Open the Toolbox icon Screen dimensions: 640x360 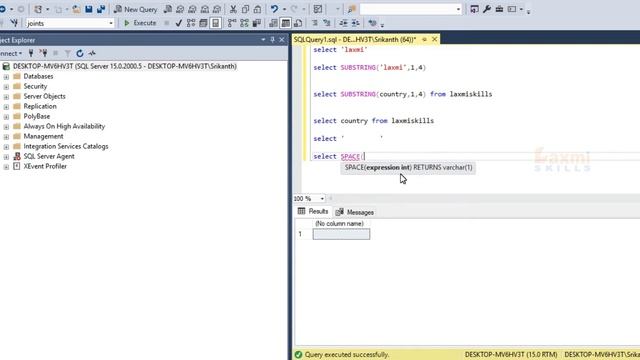click(x=499, y=9)
